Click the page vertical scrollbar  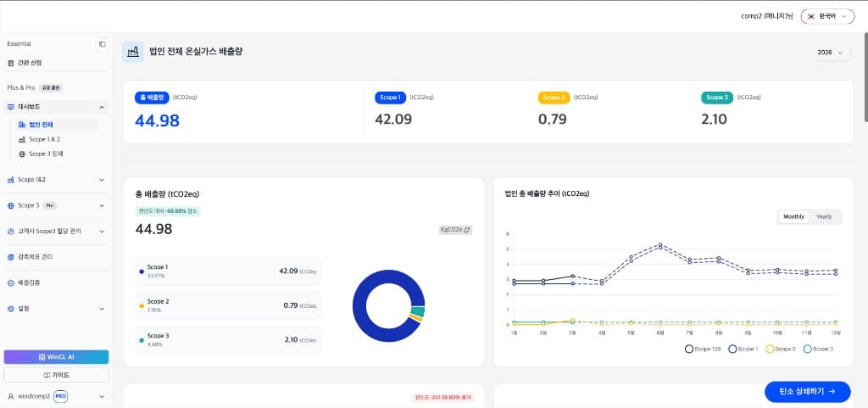(x=865, y=77)
